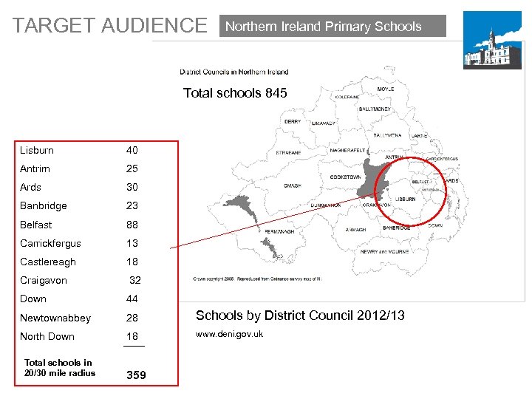
Task: Click 'Banbridge' in the schools list
Action: [x=44, y=205]
